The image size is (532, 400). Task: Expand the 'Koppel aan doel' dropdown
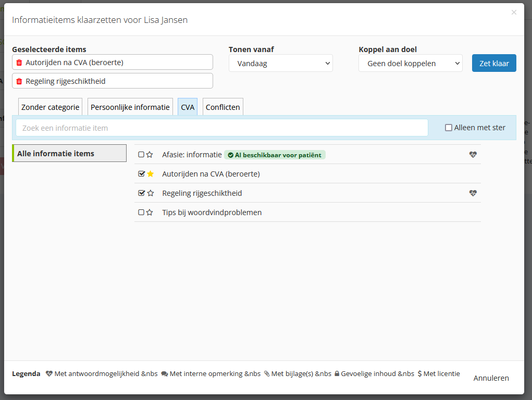(x=410, y=64)
